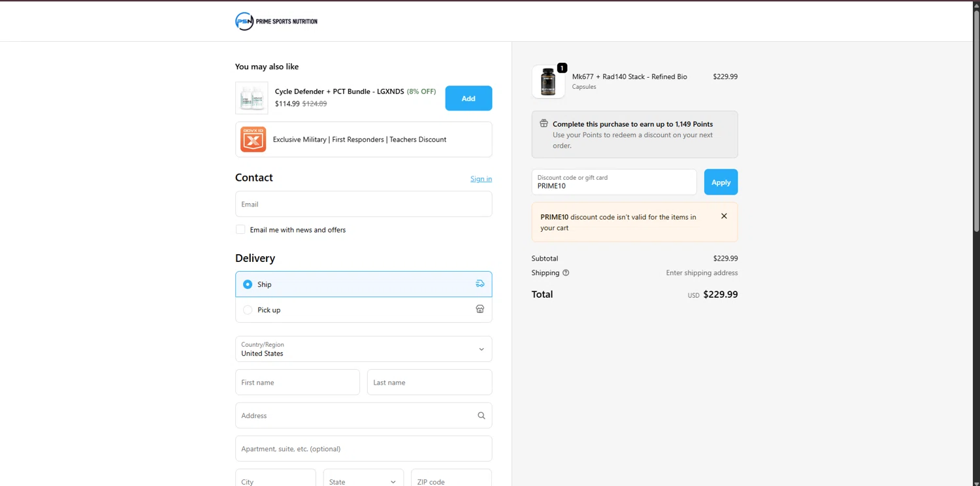Focus the Apartment, suite, etc. field
980x486 pixels.
(363, 449)
